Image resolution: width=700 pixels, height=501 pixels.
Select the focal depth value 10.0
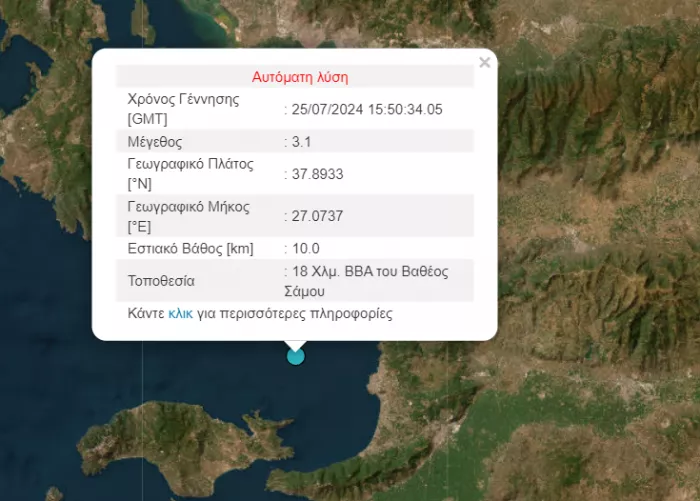(306, 248)
